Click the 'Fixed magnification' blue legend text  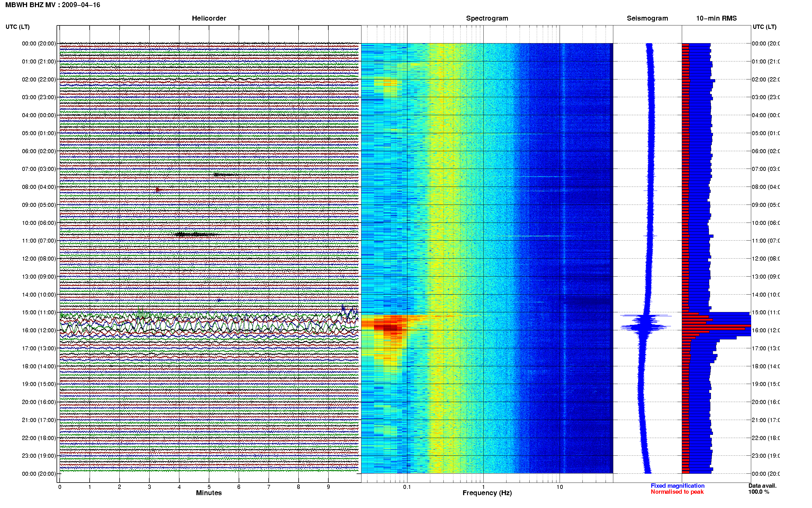click(678, 486)
